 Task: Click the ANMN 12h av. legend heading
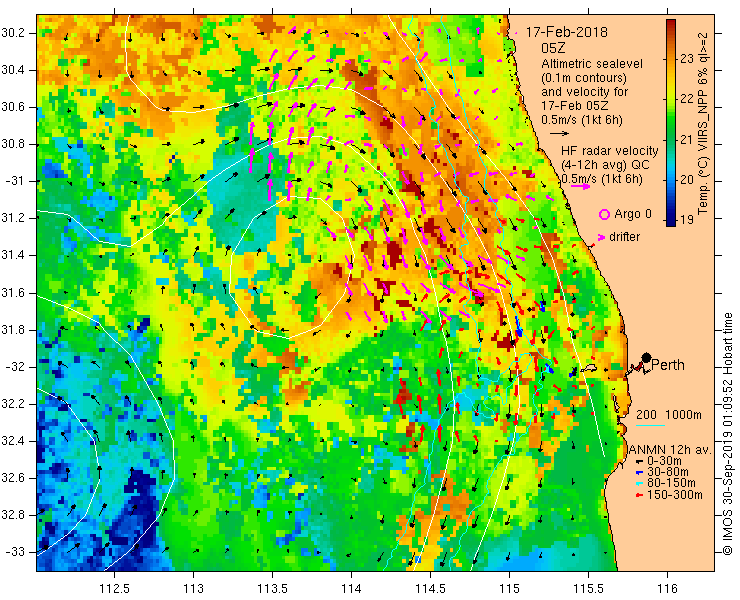tap(670, 450)
